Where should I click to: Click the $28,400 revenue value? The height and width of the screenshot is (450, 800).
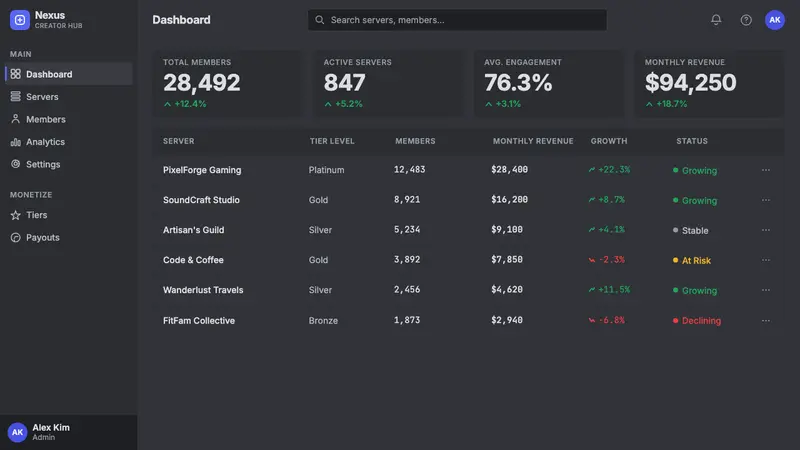(509, 169)
